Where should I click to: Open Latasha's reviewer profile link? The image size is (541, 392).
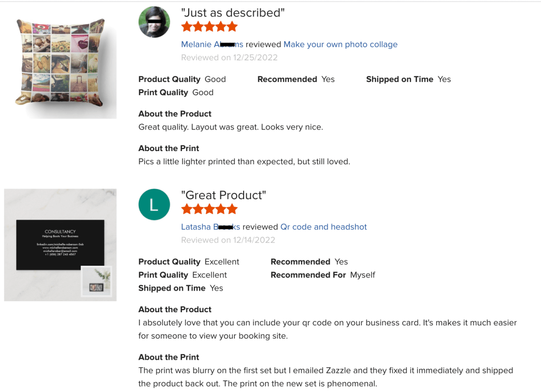pos(210,227)
